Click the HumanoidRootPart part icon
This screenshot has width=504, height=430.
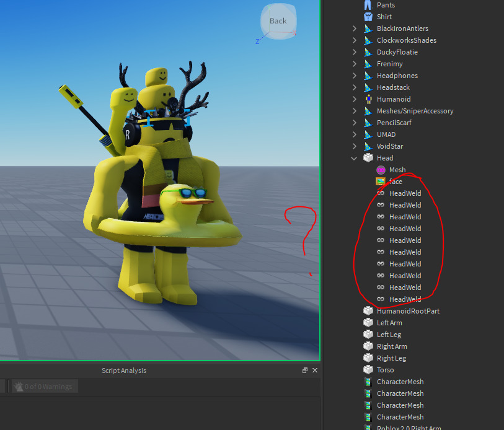click(368, 311)
